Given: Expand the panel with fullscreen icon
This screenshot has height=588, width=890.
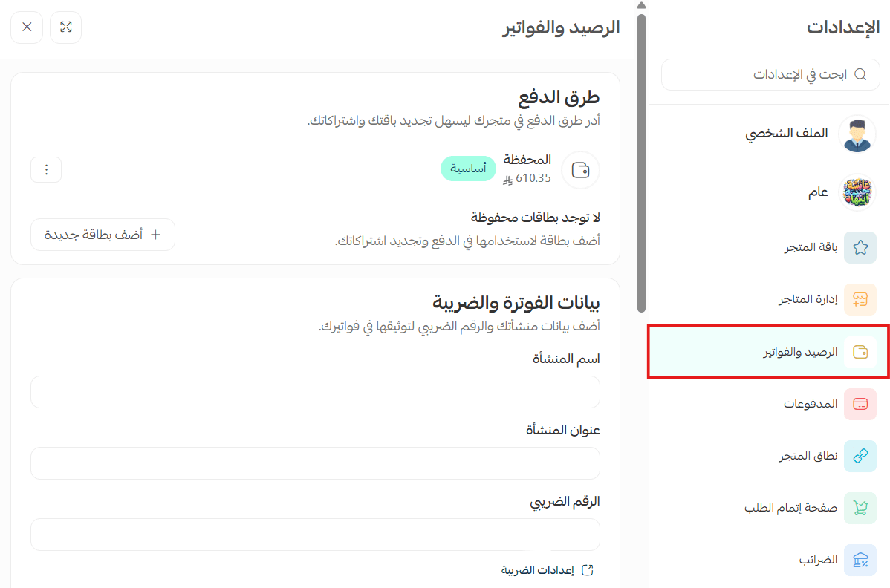Looking at the screenshot, I should [x=66, y=27].
